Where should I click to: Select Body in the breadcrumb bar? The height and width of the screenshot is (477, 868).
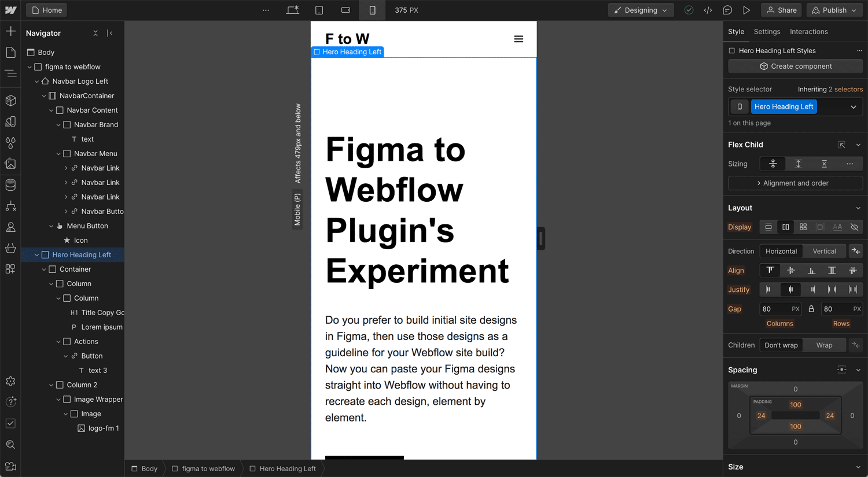[144, 468]
